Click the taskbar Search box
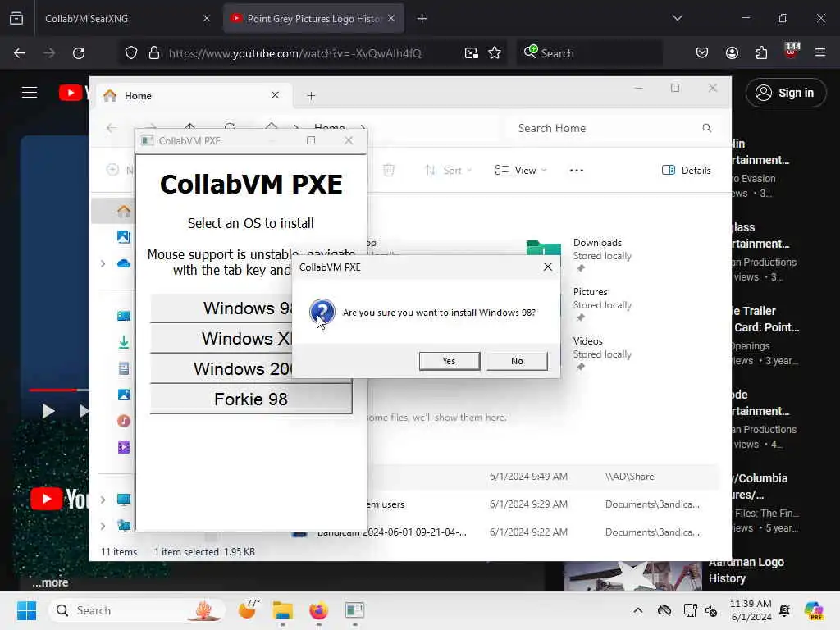This screenshot has height=630, width=840. 137,610
